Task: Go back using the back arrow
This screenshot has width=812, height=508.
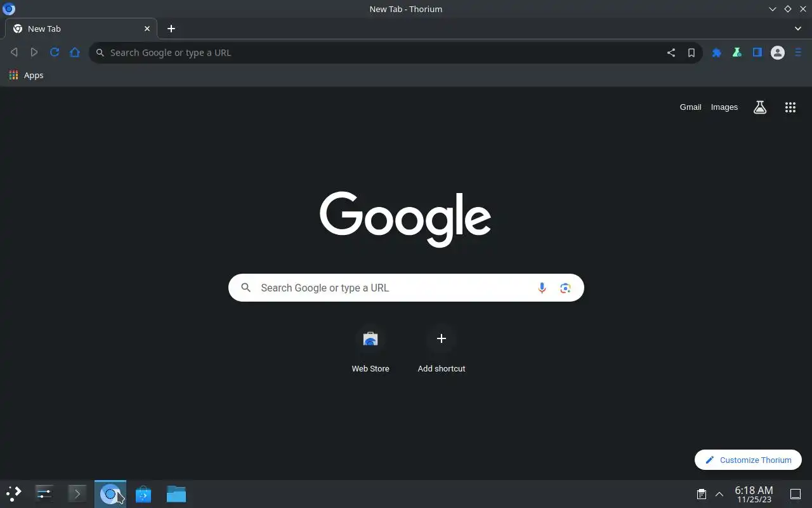Action: pyautogui.click(x=14, y=53)
